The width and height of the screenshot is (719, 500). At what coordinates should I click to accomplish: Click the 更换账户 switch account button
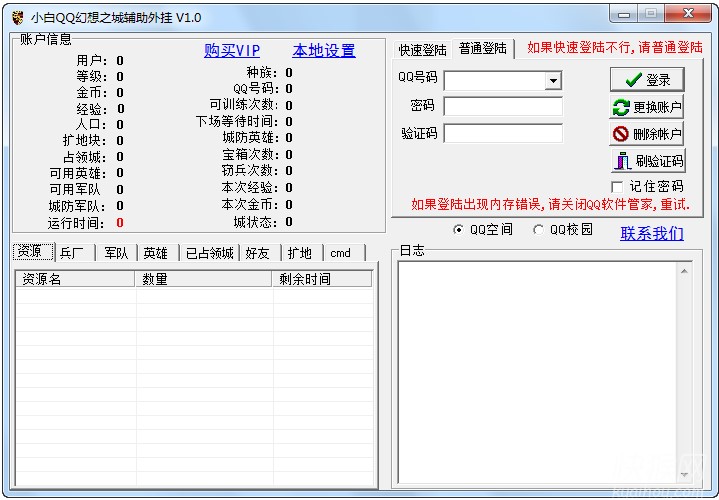(x=647, y=107)
